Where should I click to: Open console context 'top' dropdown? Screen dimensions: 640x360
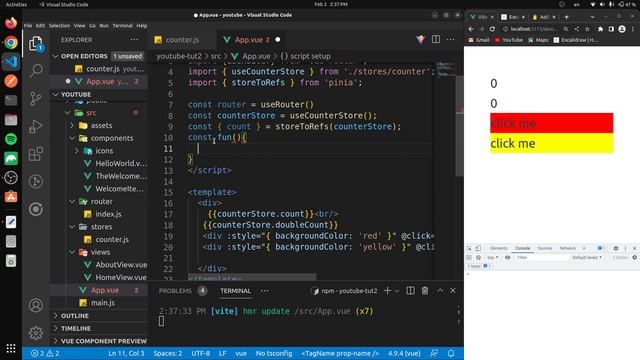[493, 258]
